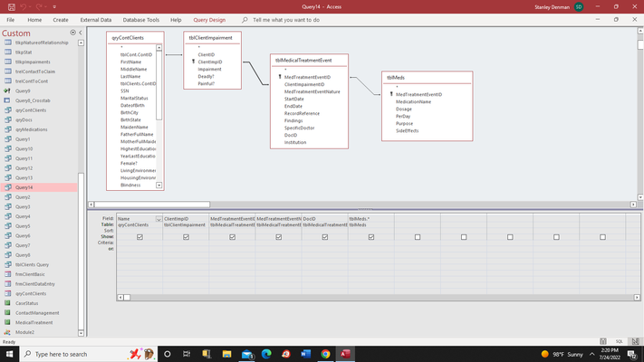Select the Query9 item in the navigation pane

23,90
